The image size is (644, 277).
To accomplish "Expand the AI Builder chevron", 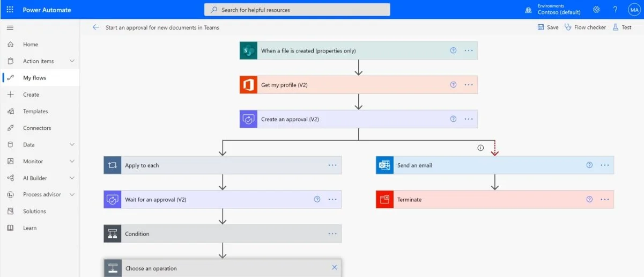I will [x=72, y=178].
